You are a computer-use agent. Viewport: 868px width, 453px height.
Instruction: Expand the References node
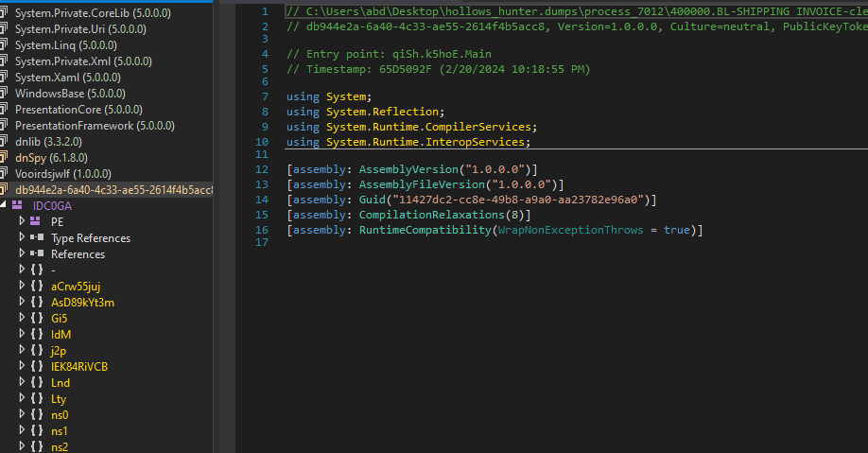[22, 253]
